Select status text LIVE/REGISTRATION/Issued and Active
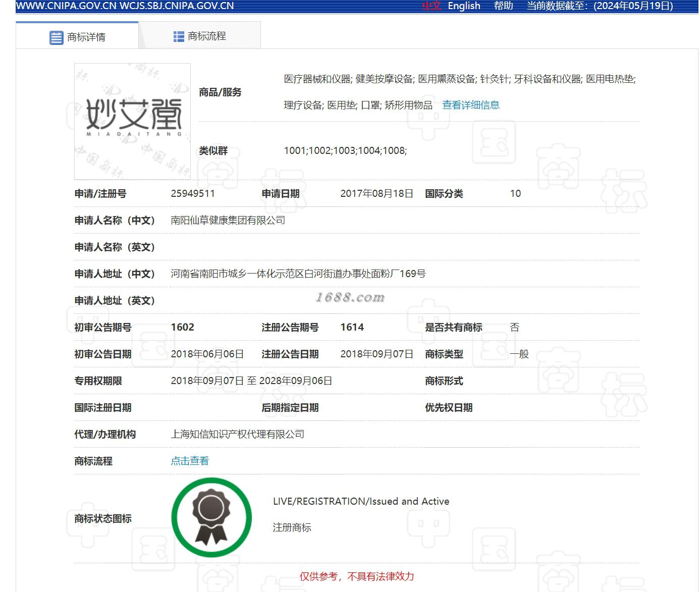The height and width of the screenshot is (592, 700). click(361, 501)
